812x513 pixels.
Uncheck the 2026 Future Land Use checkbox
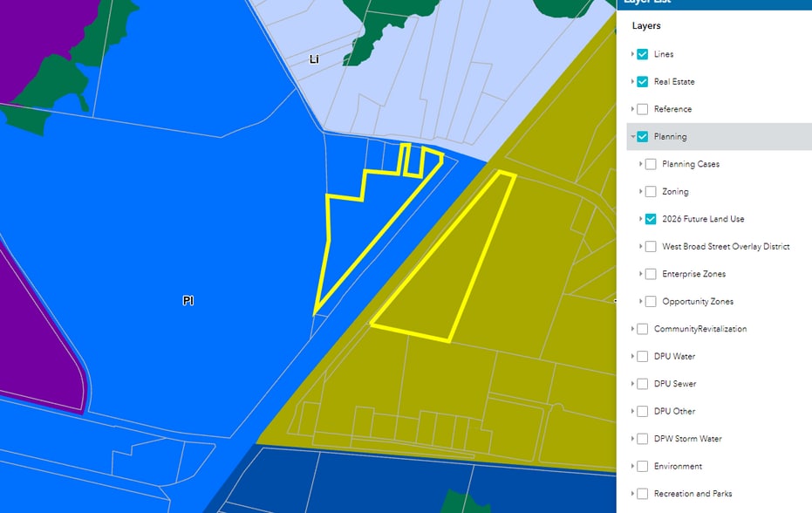[x=651, y=219]
